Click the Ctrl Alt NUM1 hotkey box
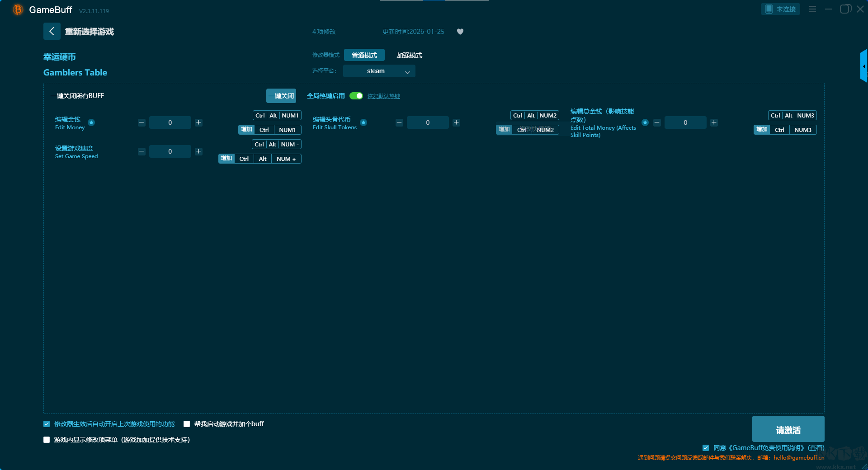The height and width of the screenshot is (470, 868). coord(277,115)
